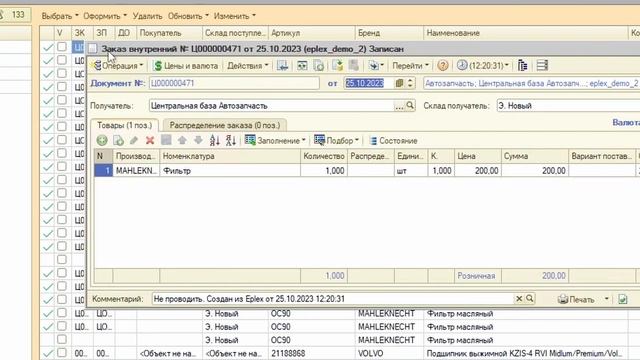Click the move row down arrow icon
The height and width of the screenshot is (360, 640).
click(x=198, y=141)
